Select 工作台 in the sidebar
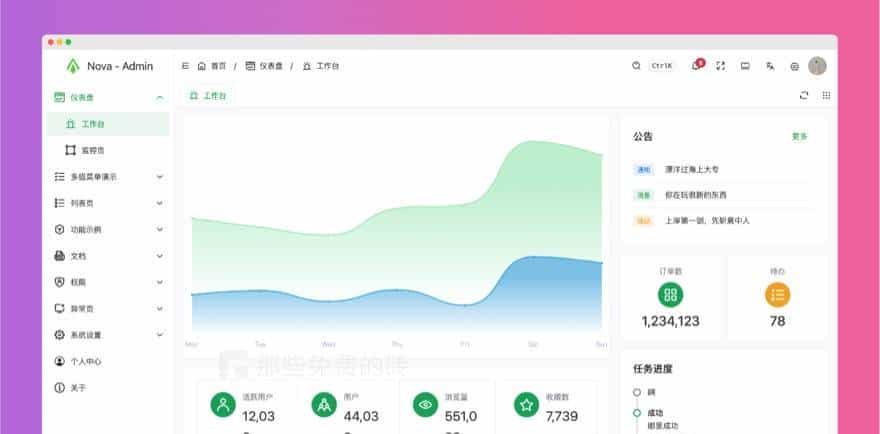 (x=108, y=124)
